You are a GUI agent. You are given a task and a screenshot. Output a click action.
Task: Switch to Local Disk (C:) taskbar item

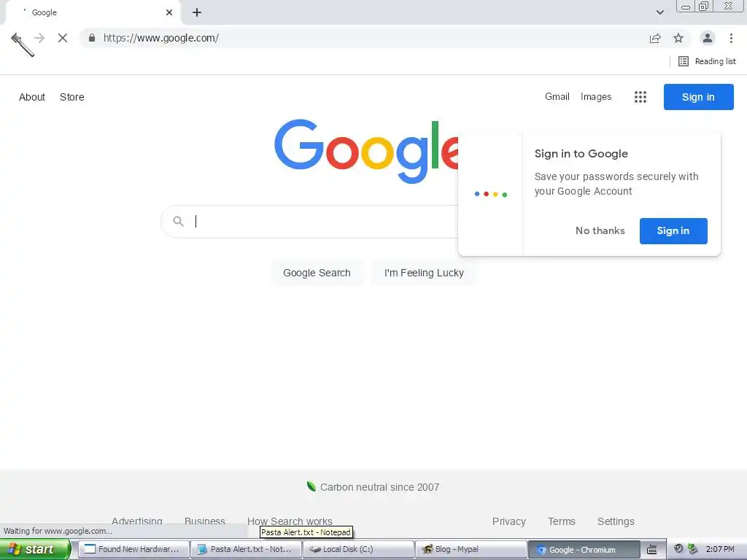tap(359, 550)
